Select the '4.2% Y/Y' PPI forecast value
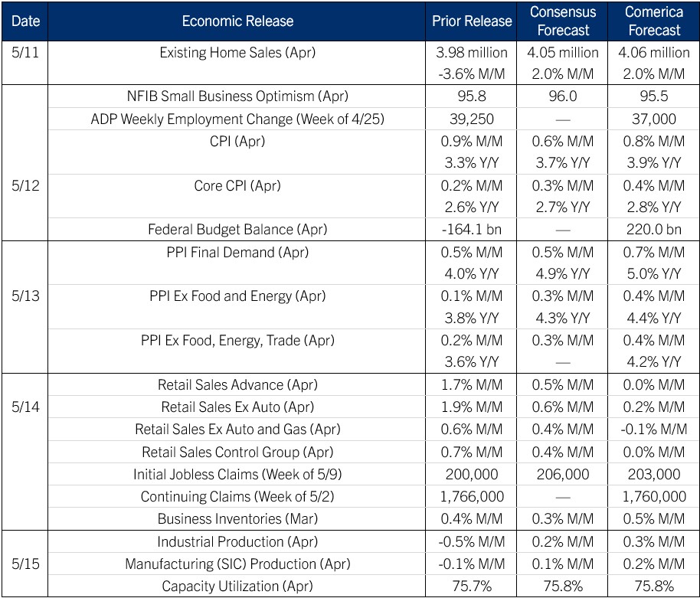The height and width of the screenshot is (598, 700). pos(653,362)
